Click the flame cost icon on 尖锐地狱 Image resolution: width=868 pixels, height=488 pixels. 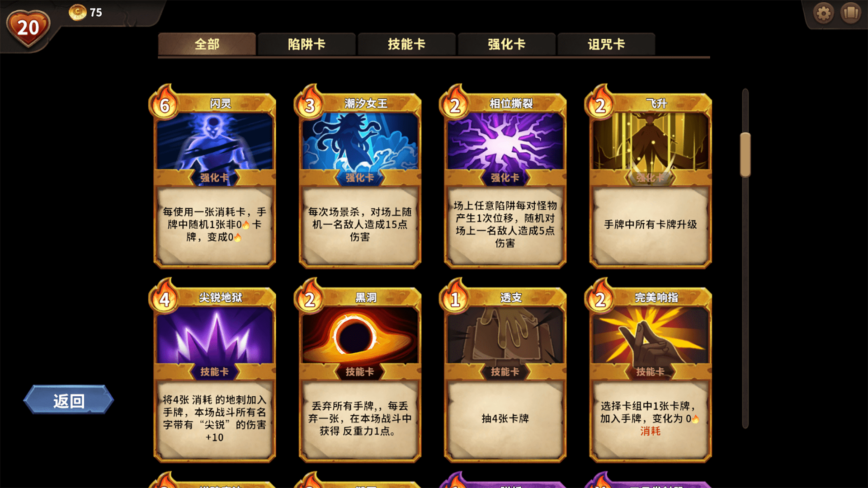(164, 297)
